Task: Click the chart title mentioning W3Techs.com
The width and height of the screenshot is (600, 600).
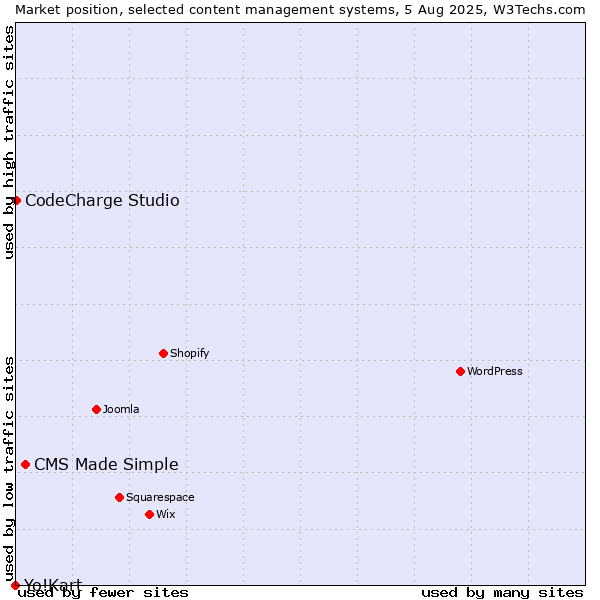Action: click(x=300, y=10)
